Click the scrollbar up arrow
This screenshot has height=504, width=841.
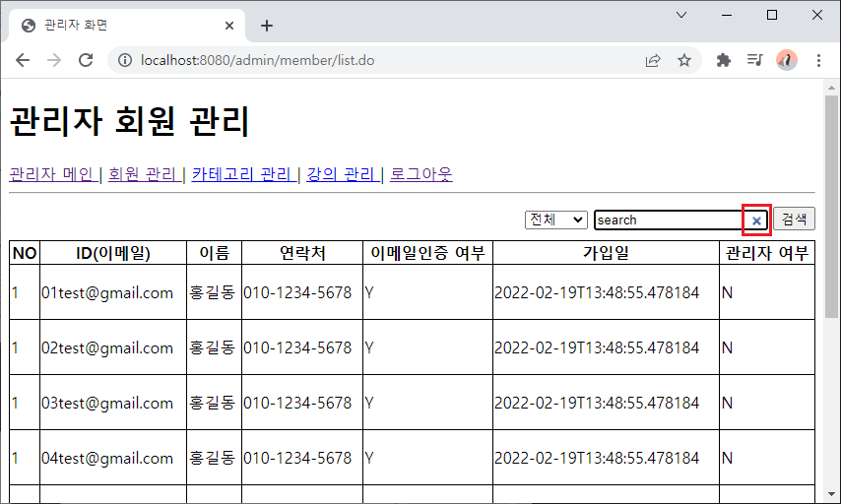coord(831,88)
